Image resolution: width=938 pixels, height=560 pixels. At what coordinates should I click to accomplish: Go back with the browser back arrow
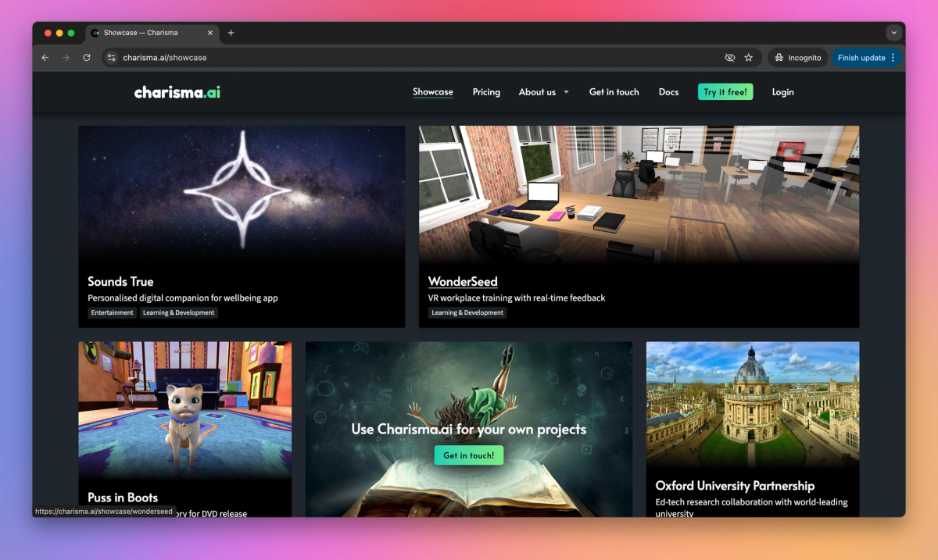tap(45, 58)
